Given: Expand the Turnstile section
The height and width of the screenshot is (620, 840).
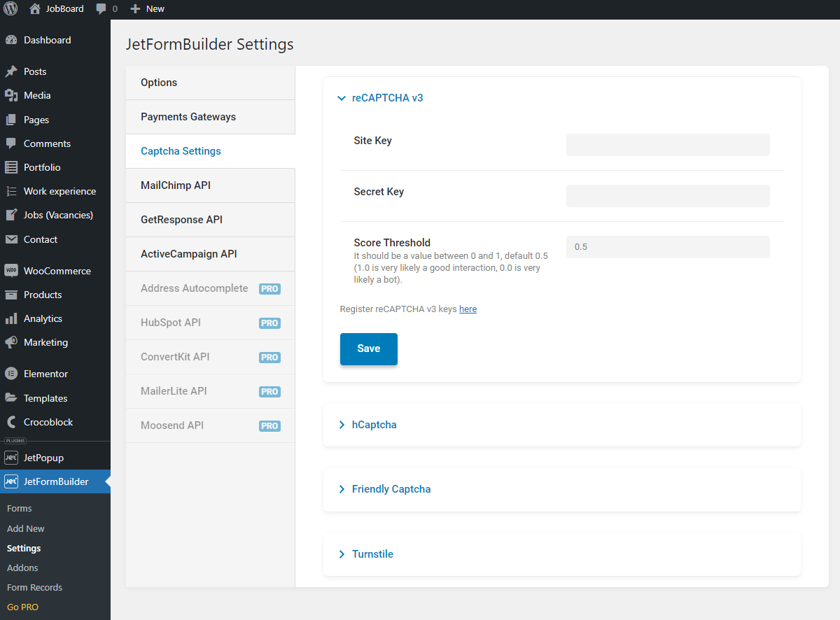Looking at the screenshot, I should tap(372, 554).
